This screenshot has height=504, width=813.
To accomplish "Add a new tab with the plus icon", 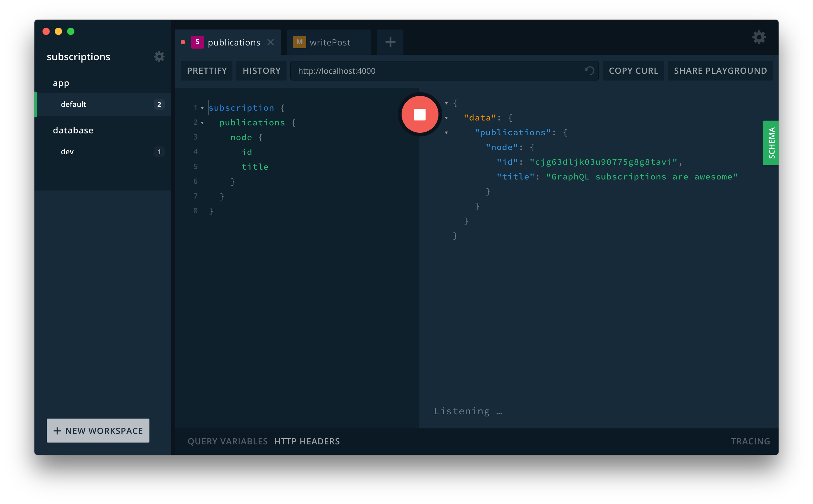I will click(390, 42).
